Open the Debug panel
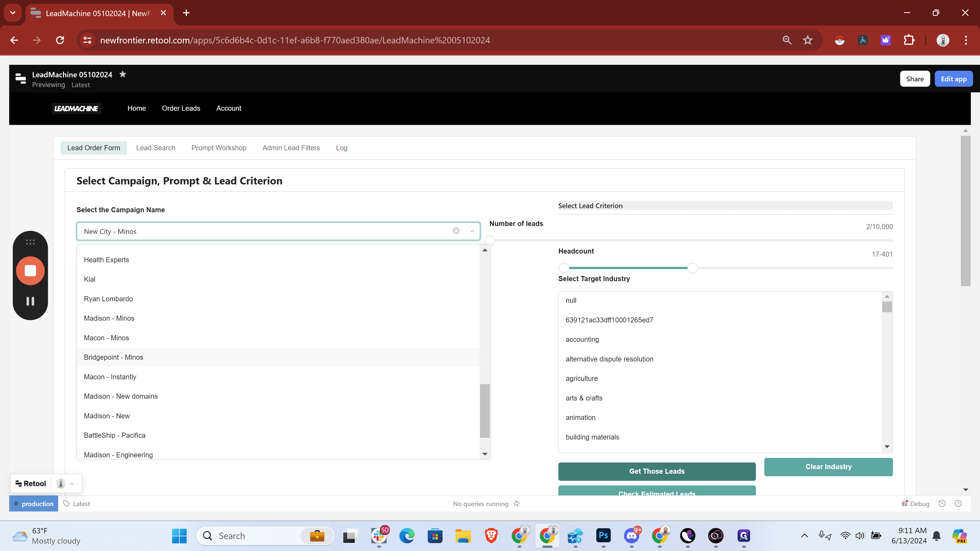The image size is (980, 551). (915, 504)
